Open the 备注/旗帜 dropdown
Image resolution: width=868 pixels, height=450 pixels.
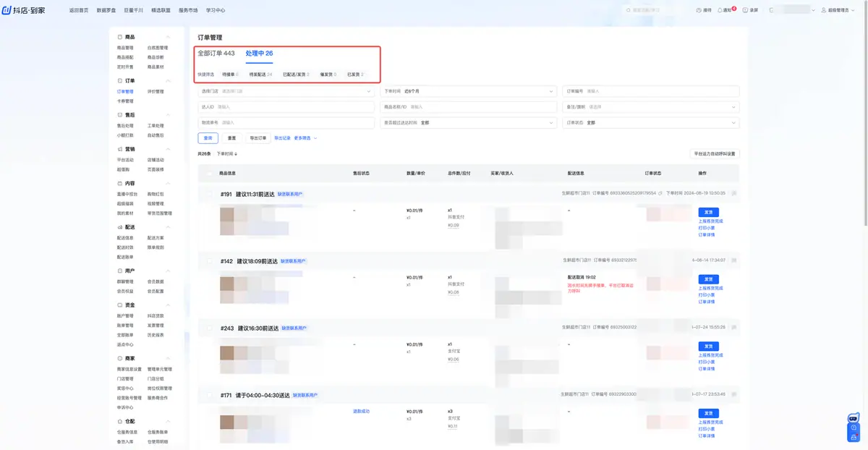(651, 107)
